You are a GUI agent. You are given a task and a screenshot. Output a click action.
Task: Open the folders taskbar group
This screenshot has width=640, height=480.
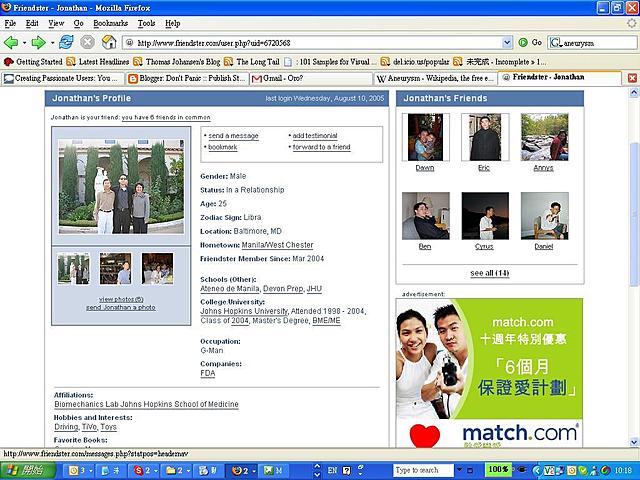tap(176, 471)
